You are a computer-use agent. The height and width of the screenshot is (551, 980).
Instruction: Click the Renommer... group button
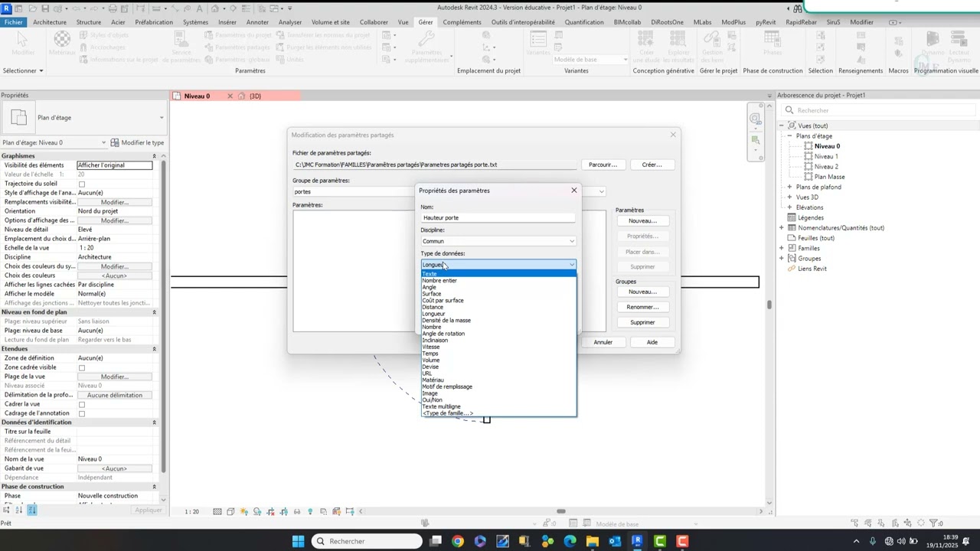coord(642,307)
